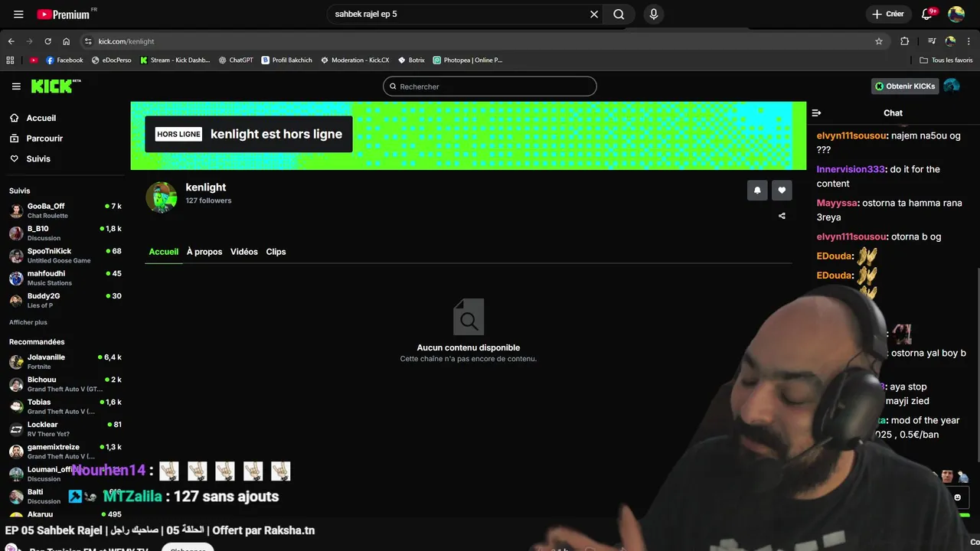
Task: Open recommended channel Bichouu
Action: point(65,384)
